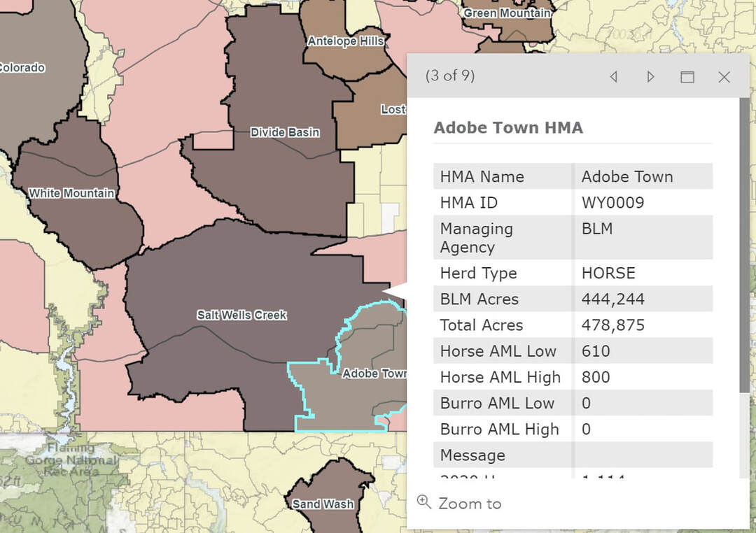Dock the popup panel
The height and width of the screenshot is (533, 756).
[687, 77]
